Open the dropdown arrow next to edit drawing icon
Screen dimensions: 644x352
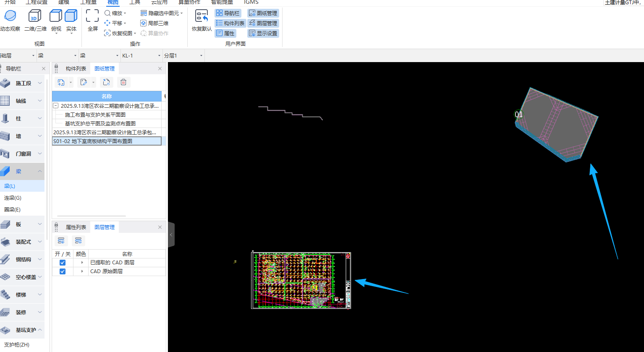point(93,83)
